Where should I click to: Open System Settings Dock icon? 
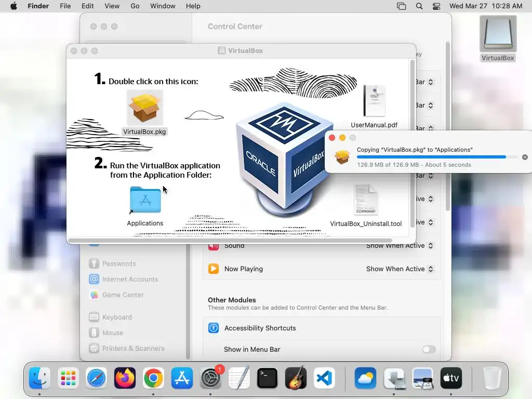[210, 378]
